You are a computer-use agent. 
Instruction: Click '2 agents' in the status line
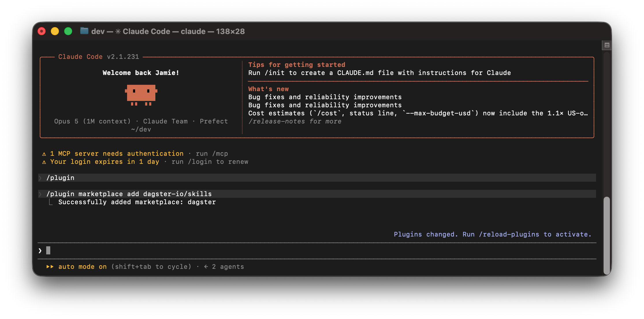(x=228, y=267)
